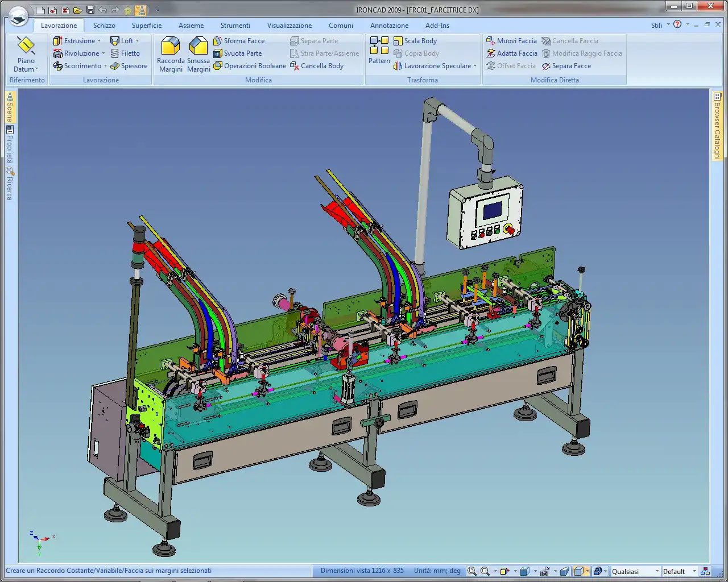Expand the Lavorazione Speculare dropdown arrow
728x582 pixels.
(x=475, y=66)
